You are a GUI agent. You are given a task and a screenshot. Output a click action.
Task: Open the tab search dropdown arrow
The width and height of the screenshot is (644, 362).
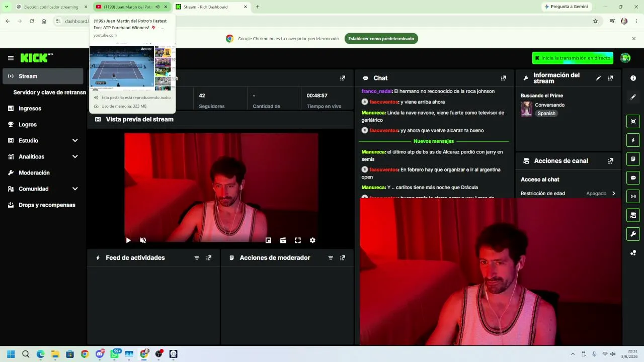(7, 7)
